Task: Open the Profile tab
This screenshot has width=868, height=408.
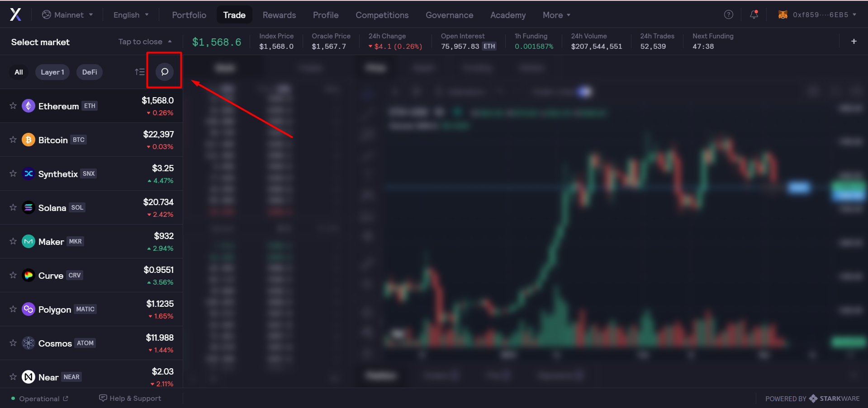Action: point(326,15)
